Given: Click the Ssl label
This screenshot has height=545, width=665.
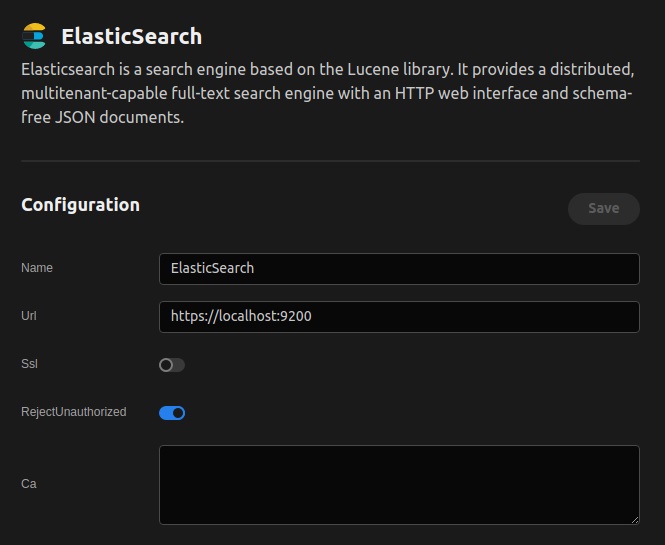Looking at the screenshot, I should (x=29, y=364).
